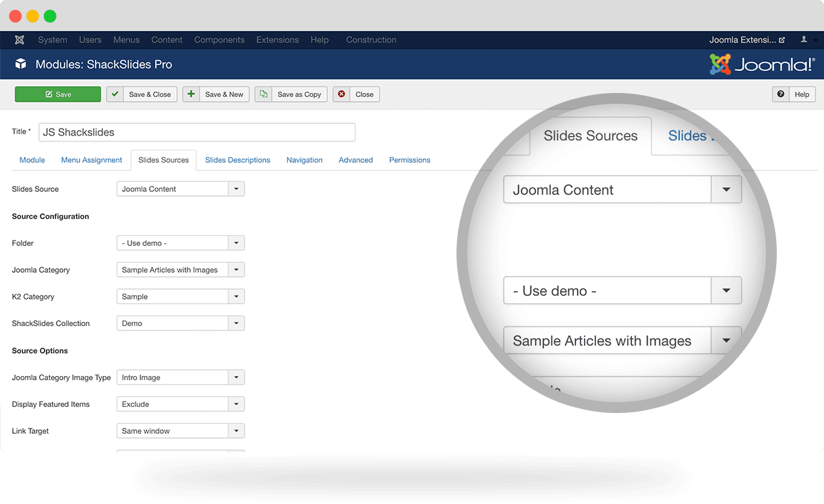
Task: Open the Slides Source dropdown
Action: [181, 189]
